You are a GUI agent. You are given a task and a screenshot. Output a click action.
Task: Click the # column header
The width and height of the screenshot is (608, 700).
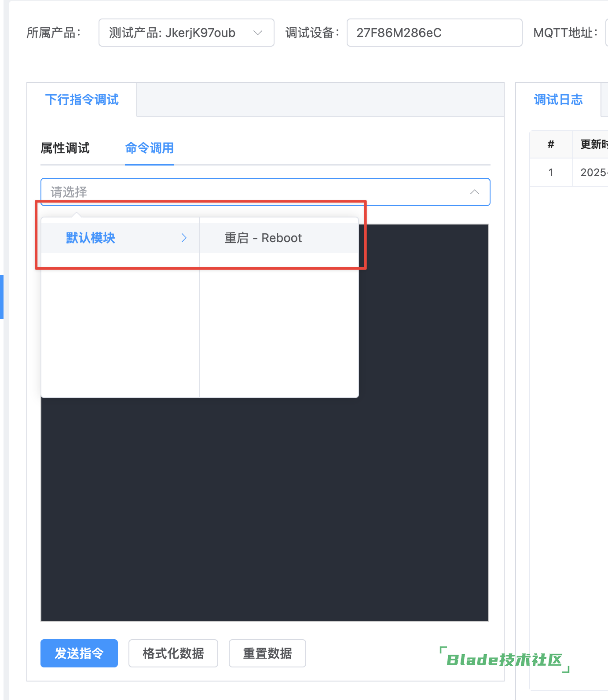click(551, 144)
